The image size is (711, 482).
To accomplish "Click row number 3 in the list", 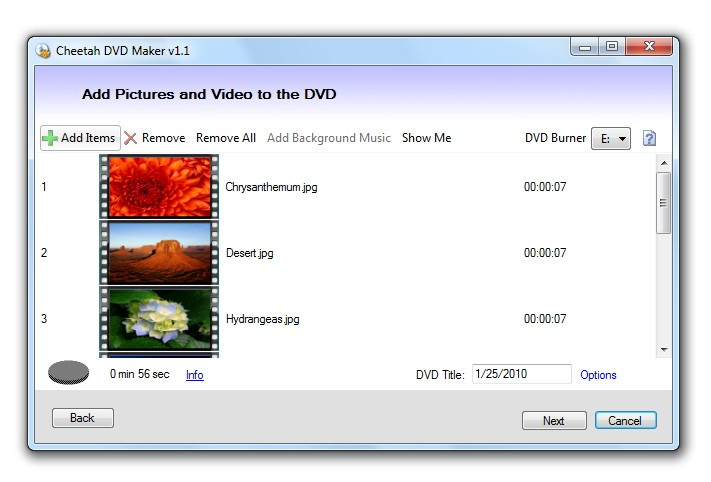I will [x=44, y=319].
